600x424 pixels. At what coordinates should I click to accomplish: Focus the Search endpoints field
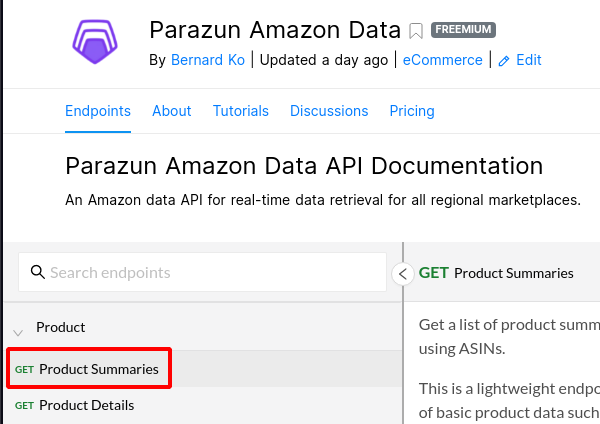click(x=202, y=272)
